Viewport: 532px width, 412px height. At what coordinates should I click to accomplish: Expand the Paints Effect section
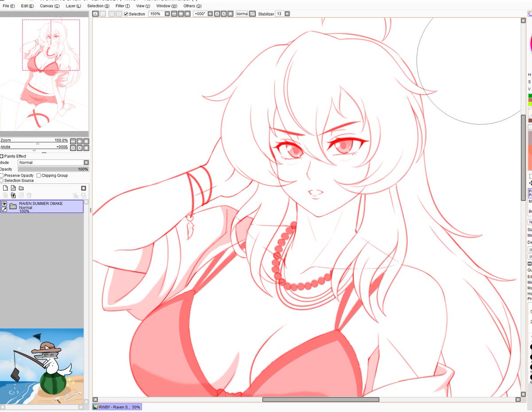[x=1, y=156]
